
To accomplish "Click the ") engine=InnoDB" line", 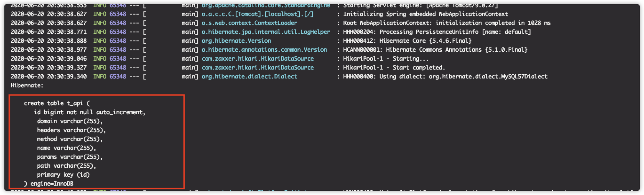I will coord(49,184).
